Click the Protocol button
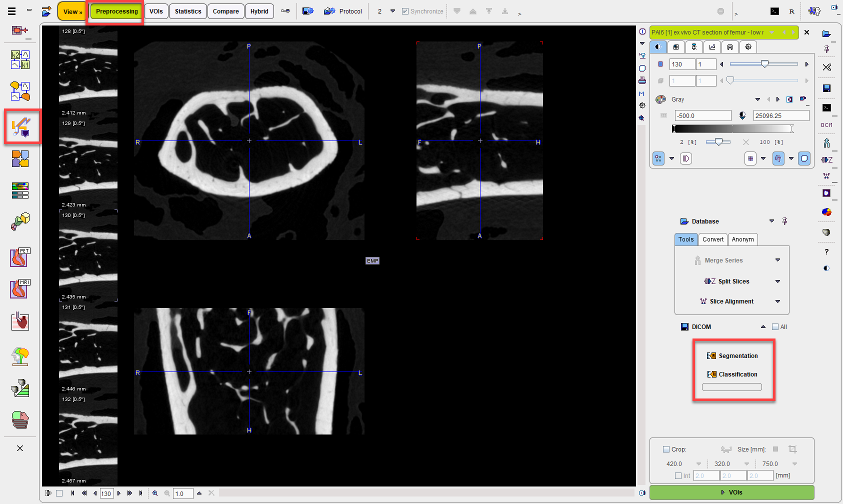The image size is (843, 504). (343, 11)
